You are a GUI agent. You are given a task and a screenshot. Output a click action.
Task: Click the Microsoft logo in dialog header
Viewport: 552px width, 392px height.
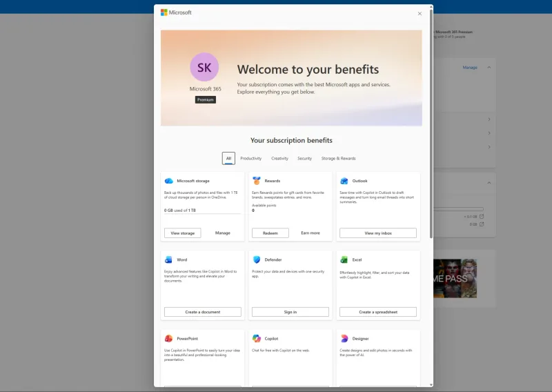click(176, 12)
